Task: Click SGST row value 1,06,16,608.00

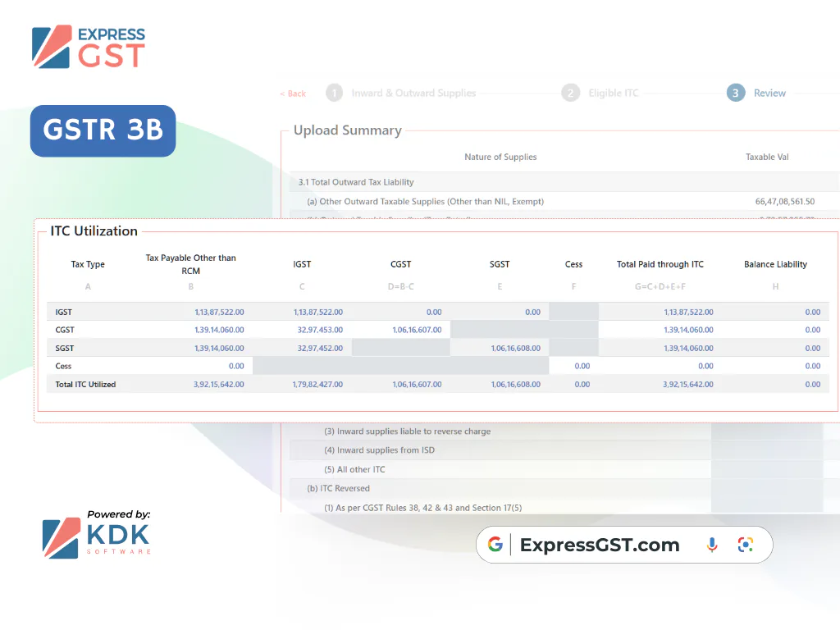Action: click(x=515, y=348)
